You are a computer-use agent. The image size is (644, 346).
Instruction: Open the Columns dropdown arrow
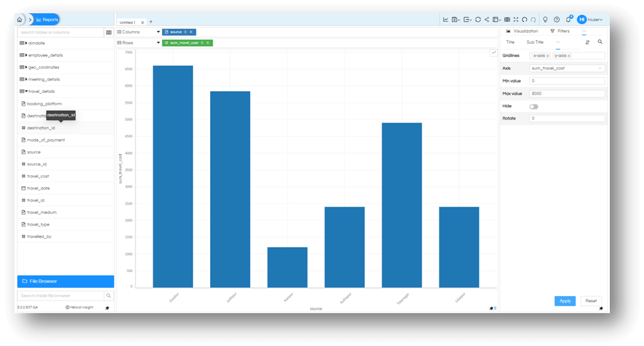(158, 32)
